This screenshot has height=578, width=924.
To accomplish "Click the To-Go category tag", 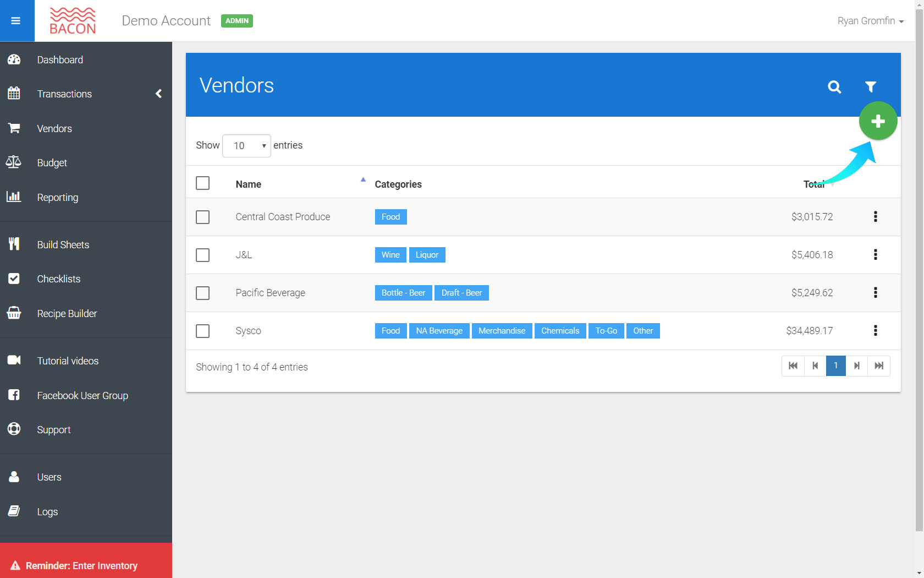I will click(606, 331).
